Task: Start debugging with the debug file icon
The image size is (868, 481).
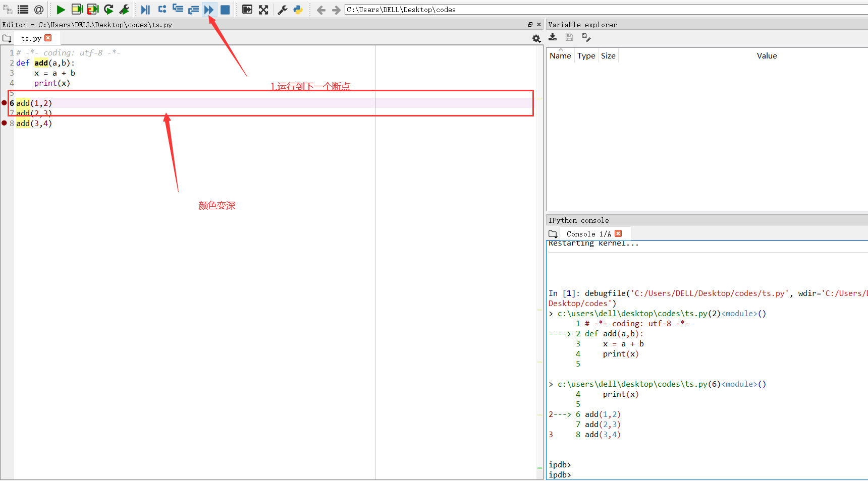Action: pos(145,10)
